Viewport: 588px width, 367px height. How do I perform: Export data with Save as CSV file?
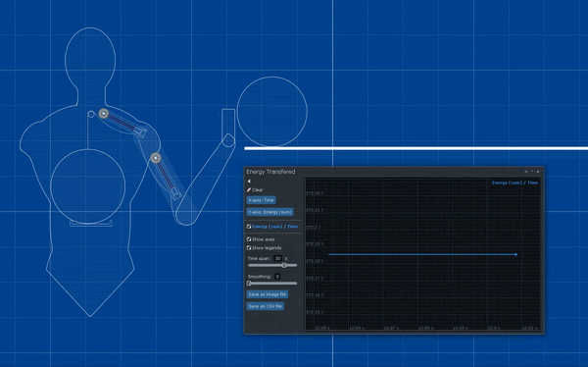[266, 306]
